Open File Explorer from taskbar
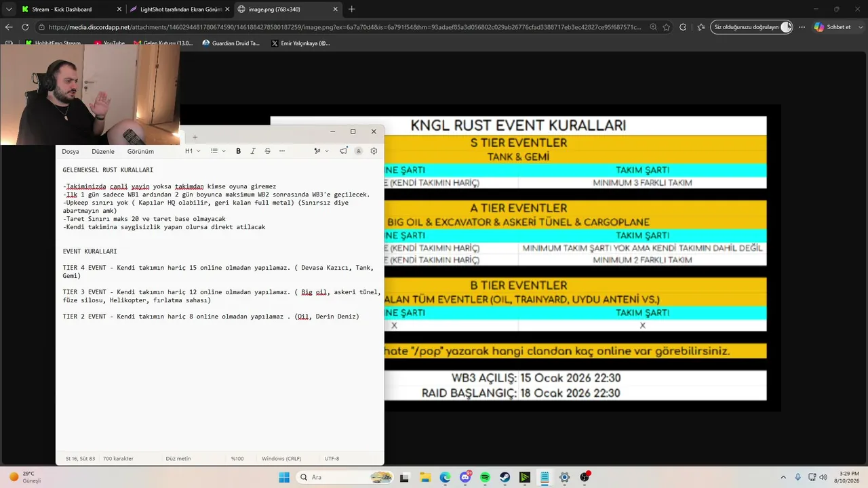 coord(425,477)
